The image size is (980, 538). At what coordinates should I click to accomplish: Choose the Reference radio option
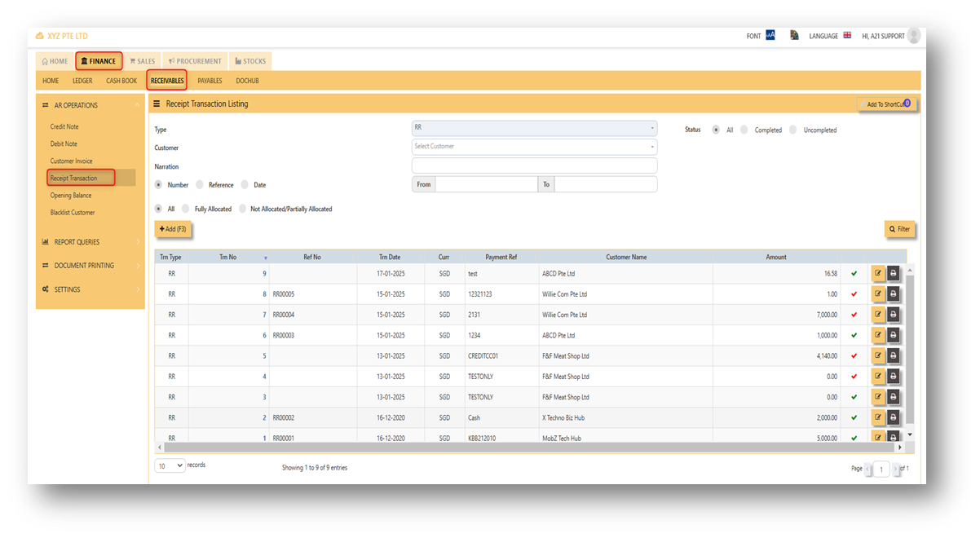point(200,185)
